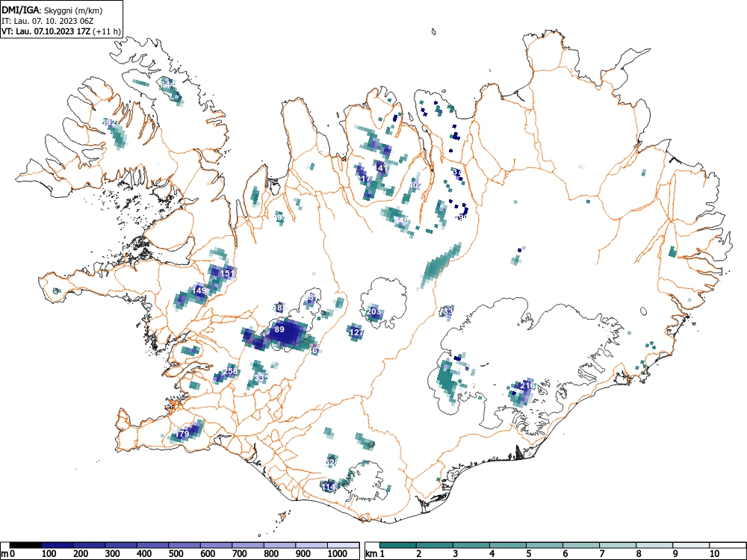Click the map value label '258'

click(231, 371)
